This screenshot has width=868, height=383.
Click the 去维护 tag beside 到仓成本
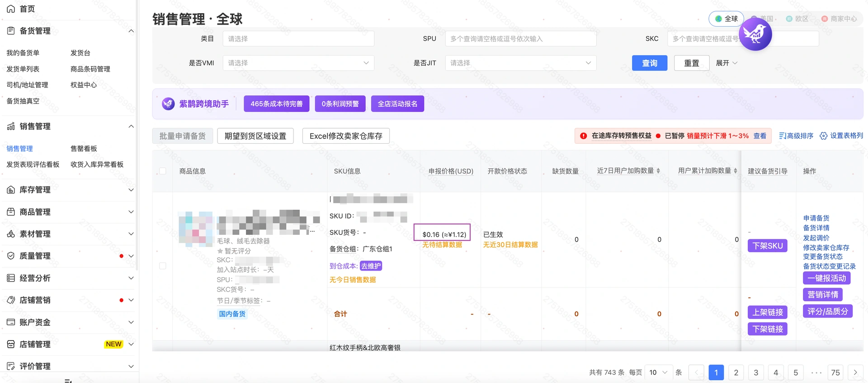[x=371, y=266]
